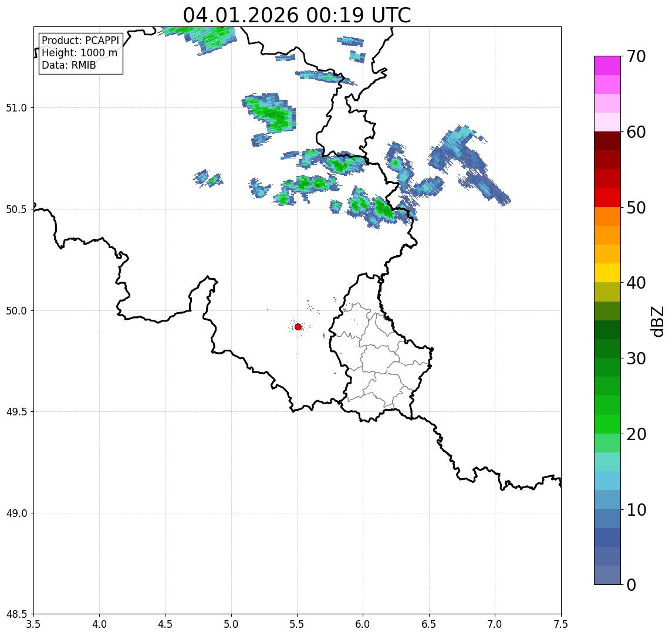Click the longitude axis label 4.5
The width and height of the screenshot is (672, 636).
tap(166, 624)
